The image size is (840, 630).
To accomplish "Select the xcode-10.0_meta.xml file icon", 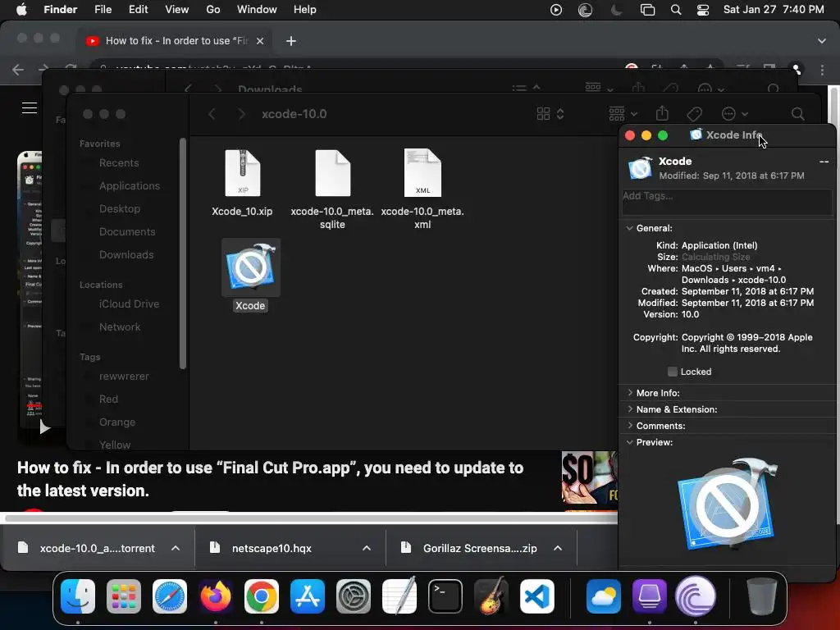I will tap(422, 173).
